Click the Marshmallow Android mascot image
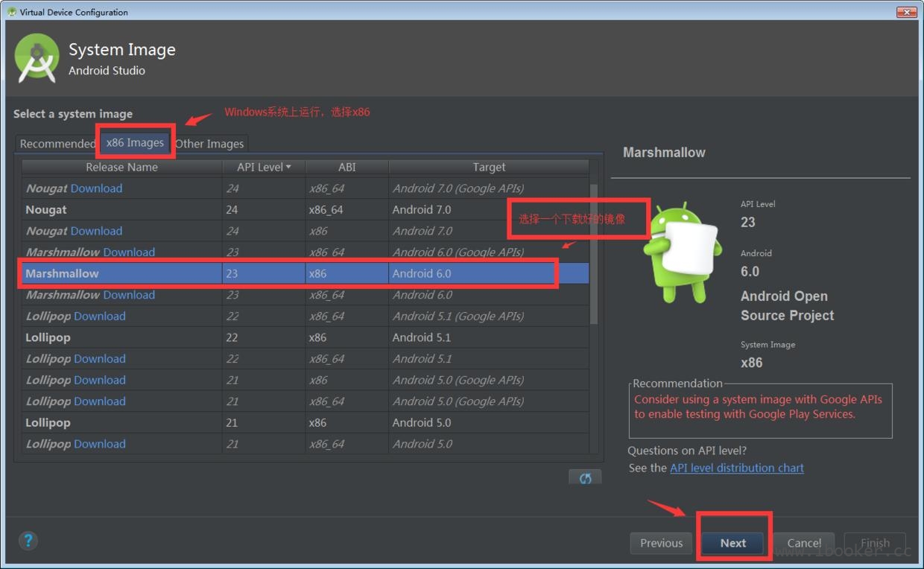The width and height of the screenshot is (924, 569). pos(682,252)
